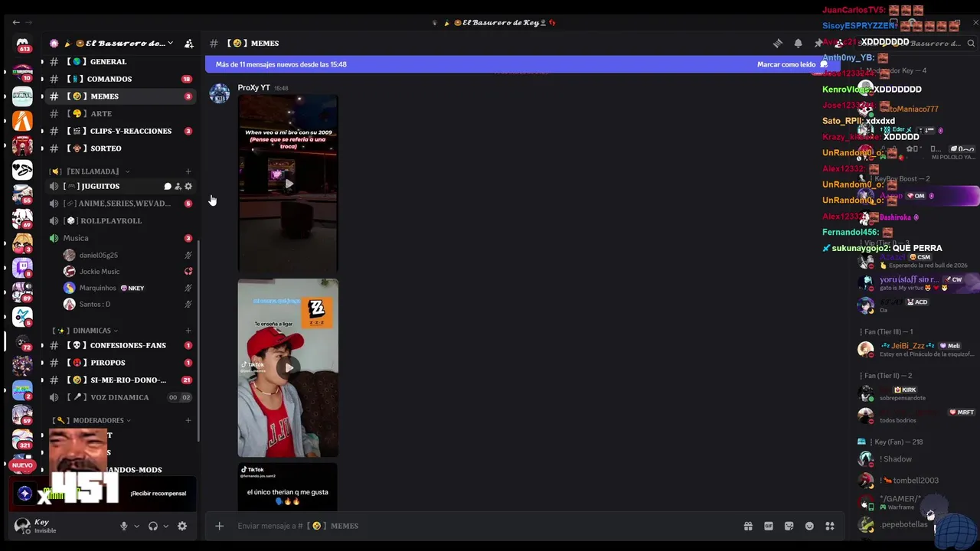This screenshot has width=980, height=551.
Task: Click Musica voice channel
Action: [x=120, y=238]
